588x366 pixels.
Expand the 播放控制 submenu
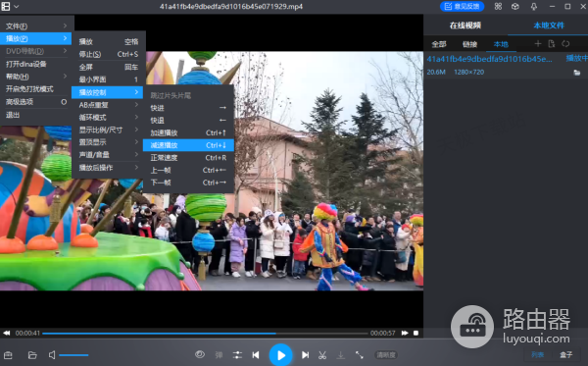(108, 92)
